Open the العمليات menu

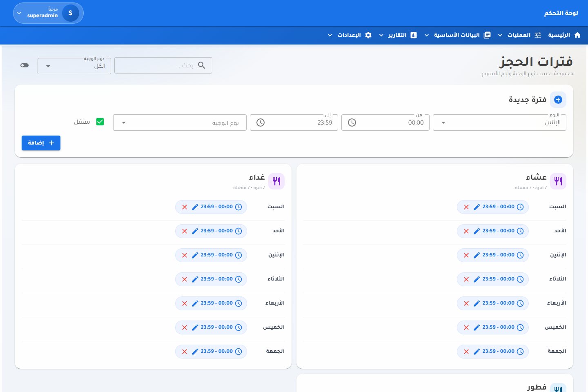pos(520,35)
